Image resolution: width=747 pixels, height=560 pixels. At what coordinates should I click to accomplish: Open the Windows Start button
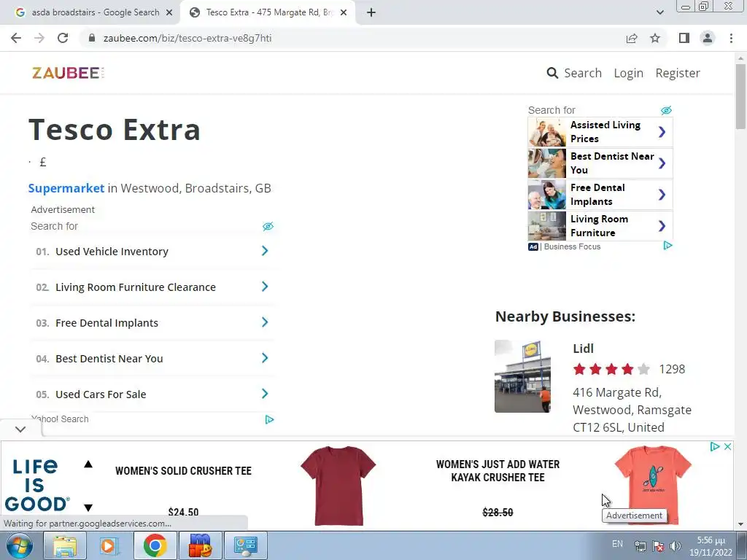tap(20, 545)
